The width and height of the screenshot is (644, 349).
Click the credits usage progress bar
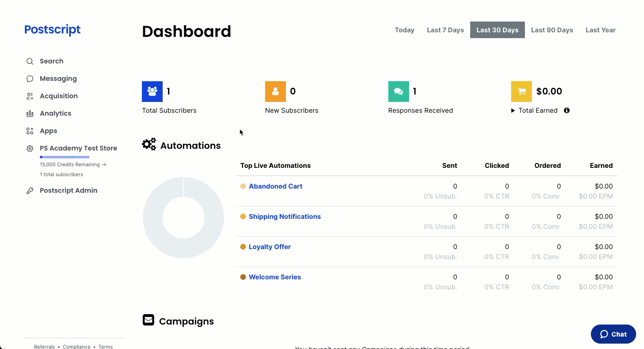(x=65, y=157)
